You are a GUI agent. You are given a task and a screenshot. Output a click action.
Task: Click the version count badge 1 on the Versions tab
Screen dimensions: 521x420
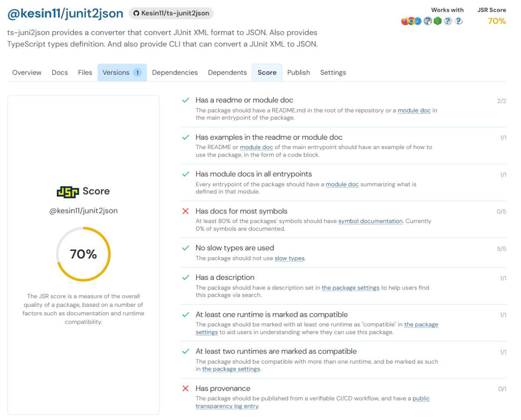point(137,72)
